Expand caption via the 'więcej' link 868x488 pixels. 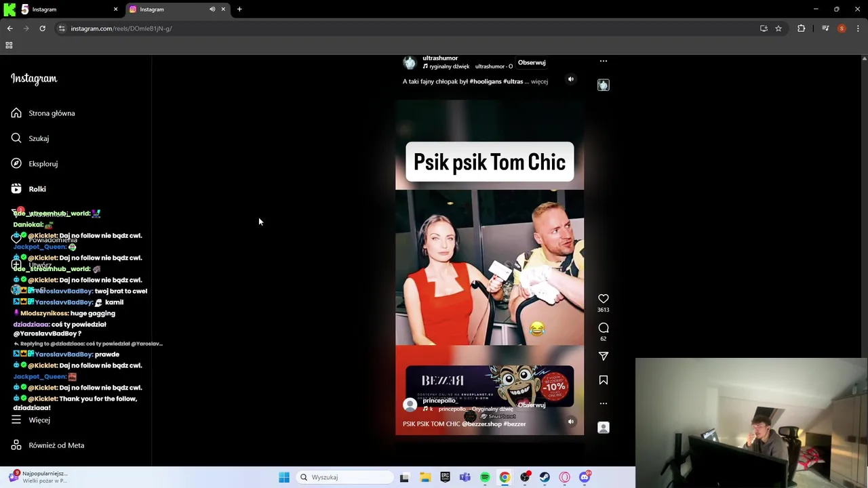pyautogui.click(x=539, y=81)
